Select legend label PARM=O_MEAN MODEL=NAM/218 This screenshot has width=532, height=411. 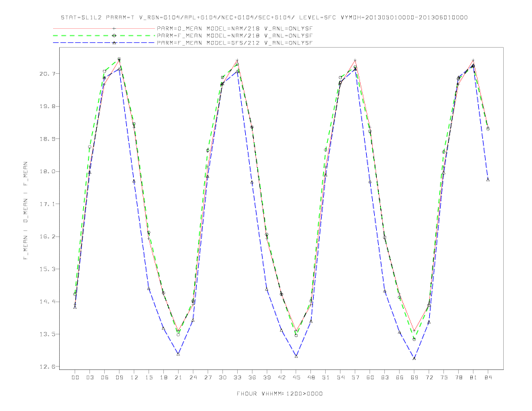(234, 28)
